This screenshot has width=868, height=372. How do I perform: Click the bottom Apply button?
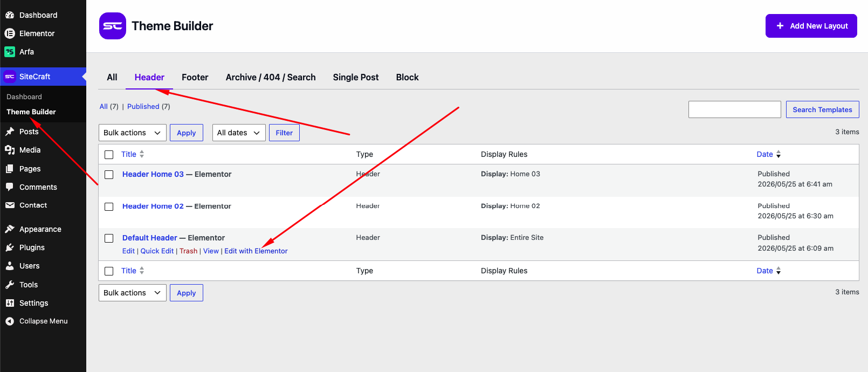point(187,293)
